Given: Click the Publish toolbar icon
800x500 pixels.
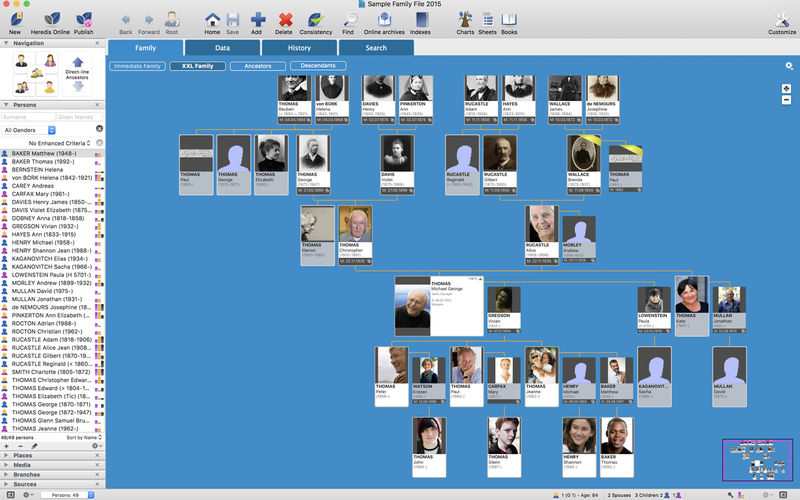Looking at the screenshot, I should click(x=84, y=20).
